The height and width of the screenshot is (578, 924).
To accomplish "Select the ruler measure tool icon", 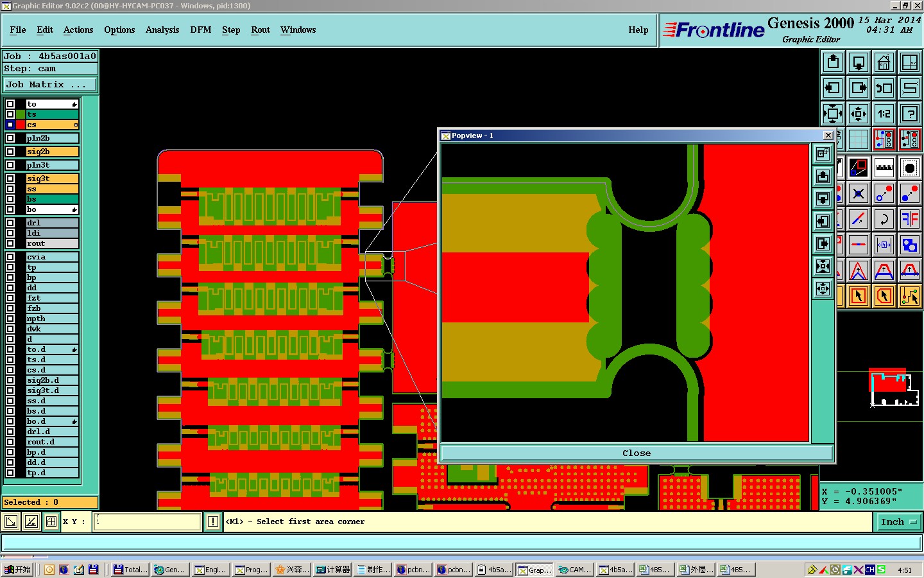I will pyautogui.click(x=884, y=168).
